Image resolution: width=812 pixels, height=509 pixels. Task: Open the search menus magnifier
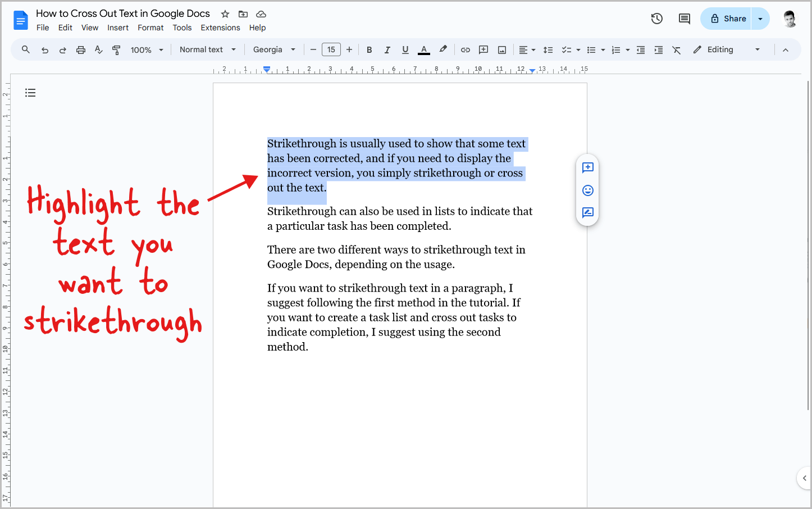tap(26, 49)
